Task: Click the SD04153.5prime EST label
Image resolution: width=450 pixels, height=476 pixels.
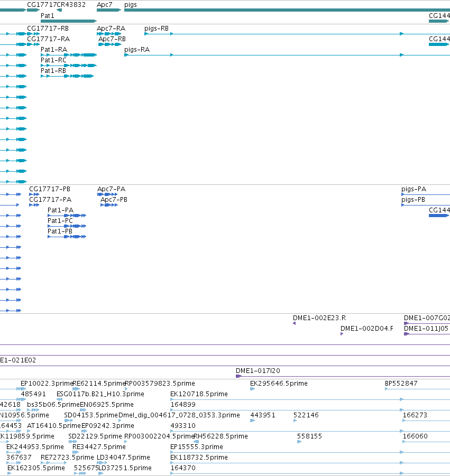Action: tap(90, 415)
